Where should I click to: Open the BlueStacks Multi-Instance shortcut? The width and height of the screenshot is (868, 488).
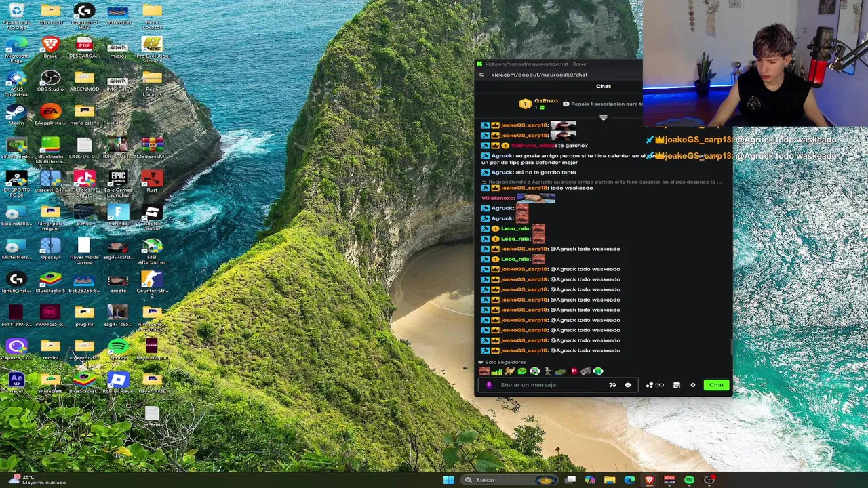pyautogui.click(x=50, y=150)
